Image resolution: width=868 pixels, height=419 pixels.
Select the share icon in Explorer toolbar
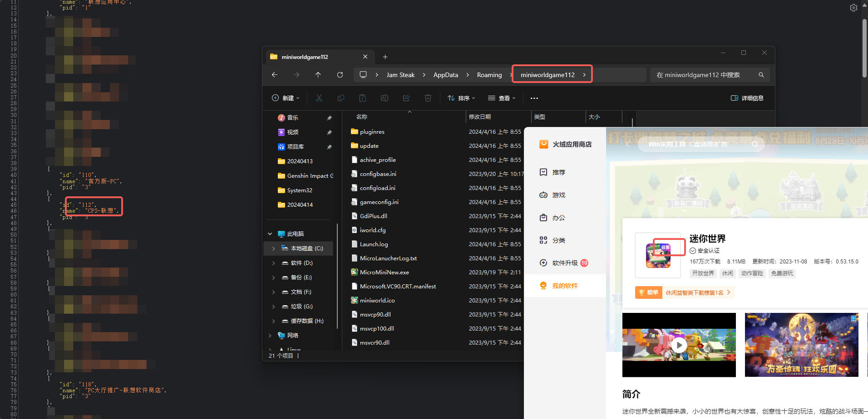pyautogui.click(x=406, y=98)
